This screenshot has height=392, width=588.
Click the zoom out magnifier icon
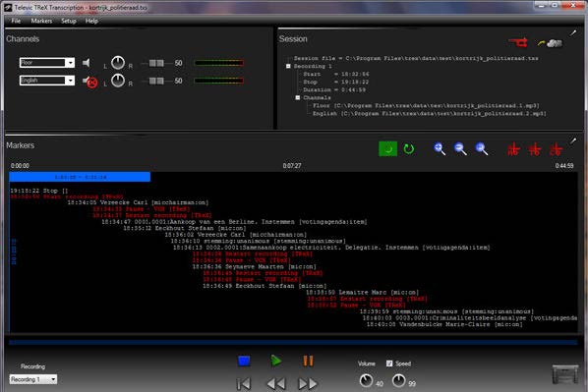click(460, 148)
